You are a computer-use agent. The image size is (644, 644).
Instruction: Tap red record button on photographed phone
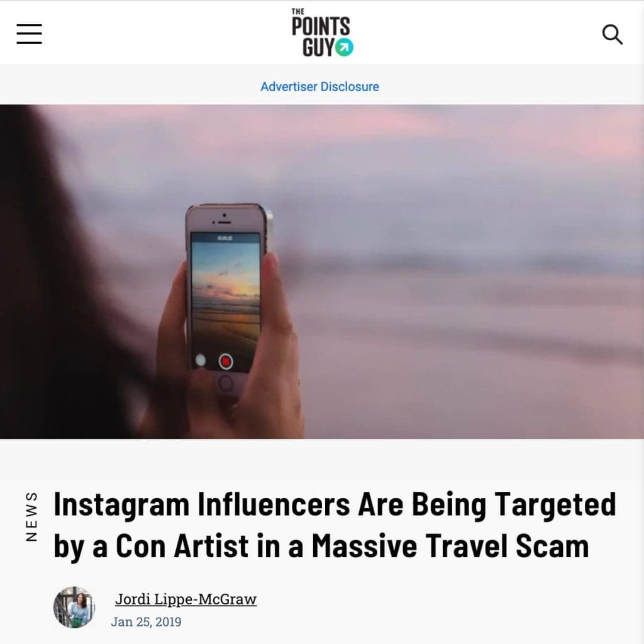click(226, 362)
